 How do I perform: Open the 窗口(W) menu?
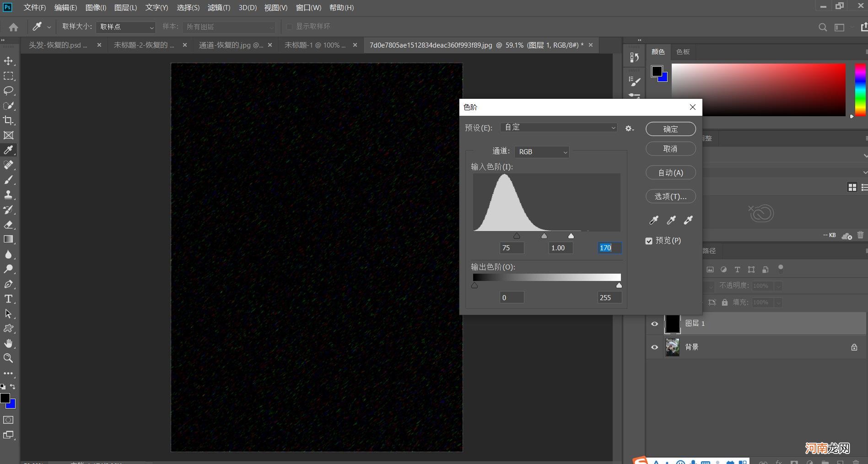pyautogui.click(x=308, y=7)
